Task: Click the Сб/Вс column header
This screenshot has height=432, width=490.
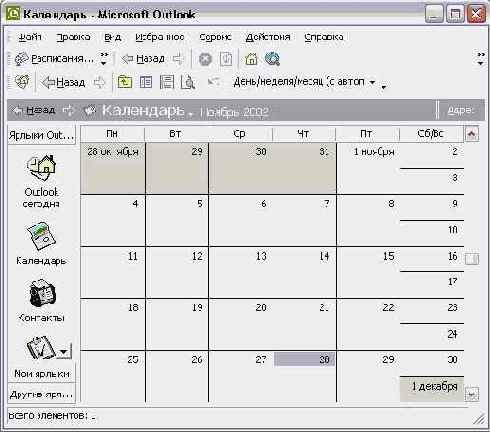Action: 431,134
